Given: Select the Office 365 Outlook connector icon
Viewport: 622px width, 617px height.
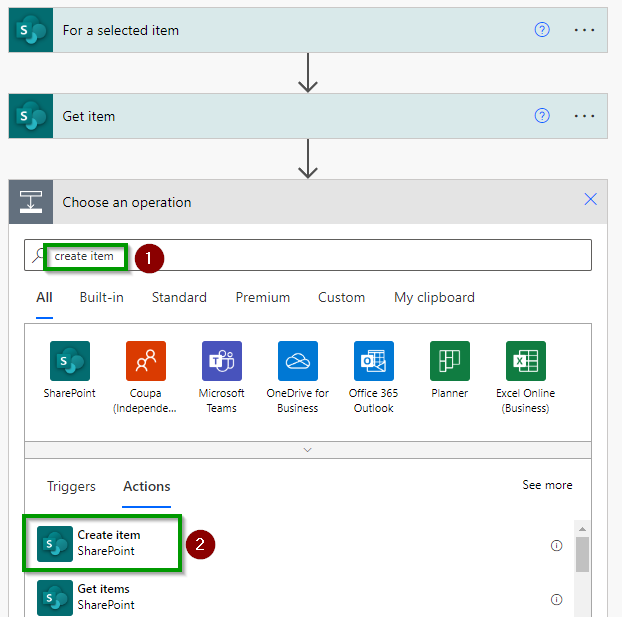Looking at the screenshot, I should [374, 361].
